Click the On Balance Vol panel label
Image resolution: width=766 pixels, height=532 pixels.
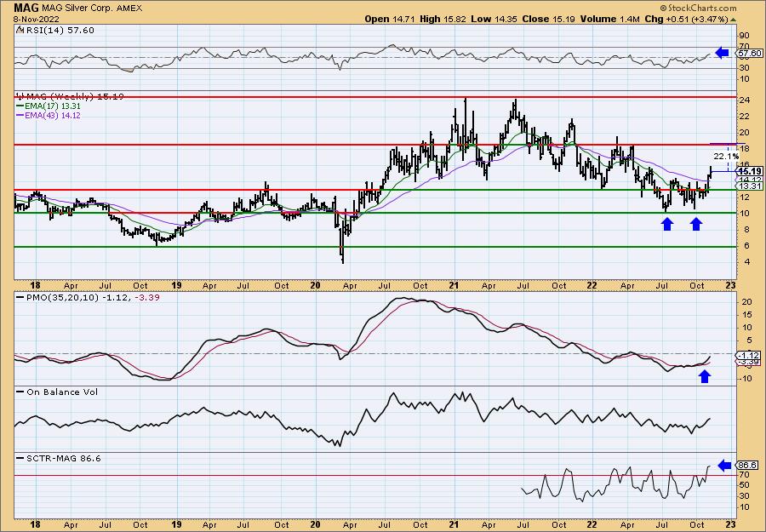[62, 392]
